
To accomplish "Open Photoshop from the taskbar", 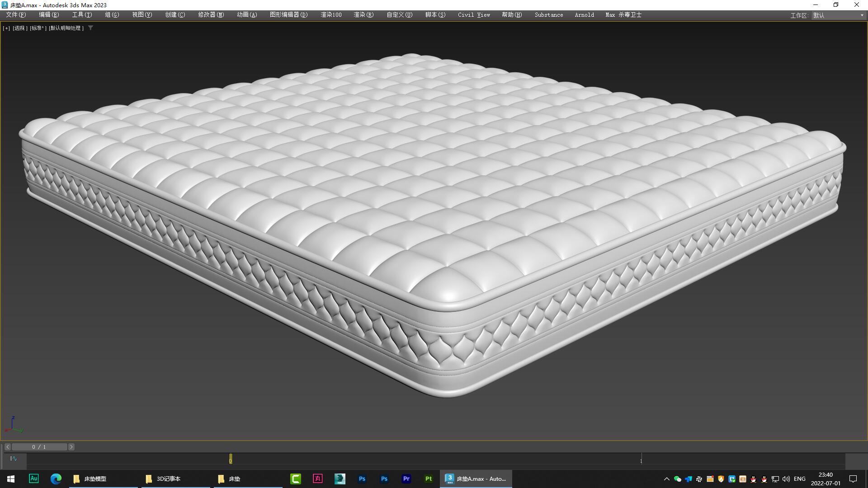I will coord(362,479).
